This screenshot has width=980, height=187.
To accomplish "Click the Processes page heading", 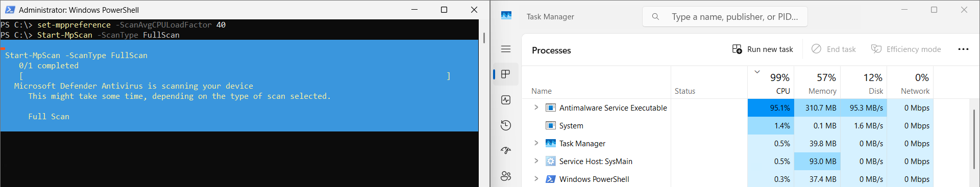I will [551, 50].
